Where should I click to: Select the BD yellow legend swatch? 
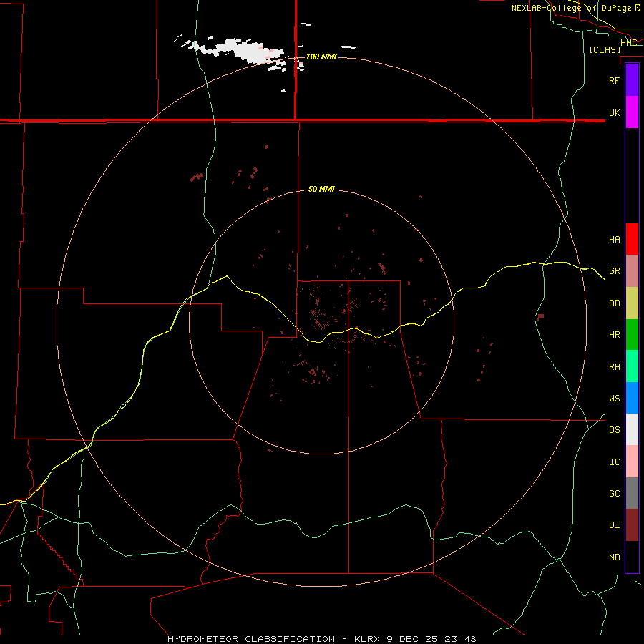tap(632, 303)
